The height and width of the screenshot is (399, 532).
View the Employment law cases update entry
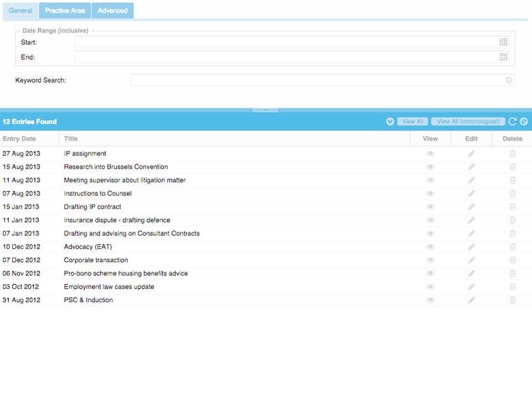click(x=430, y=287)
